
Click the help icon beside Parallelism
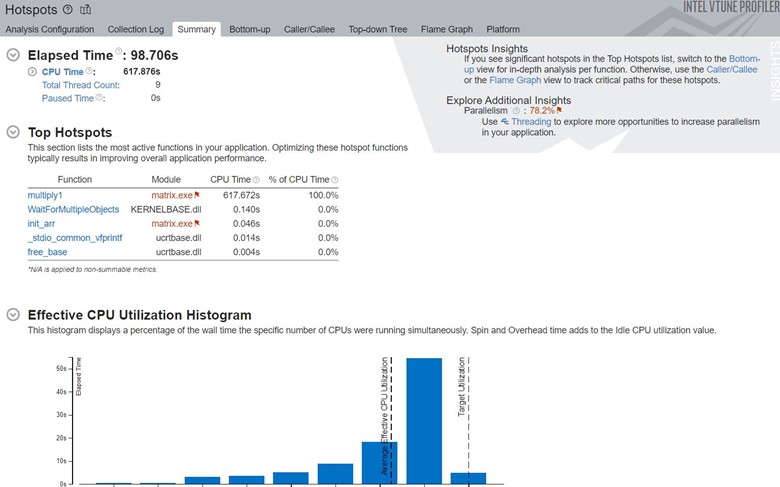tap(516, 111)
